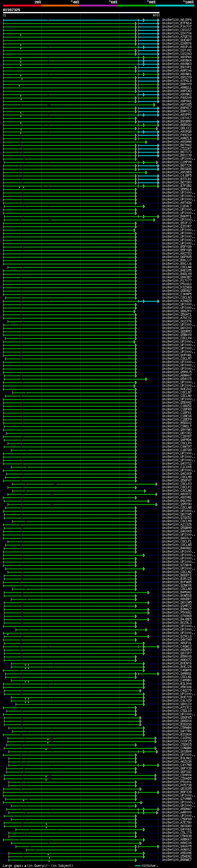197x868 pixels.
Task: Select the UniRef100_B8BVQ0 label
Action: [177, 125]
